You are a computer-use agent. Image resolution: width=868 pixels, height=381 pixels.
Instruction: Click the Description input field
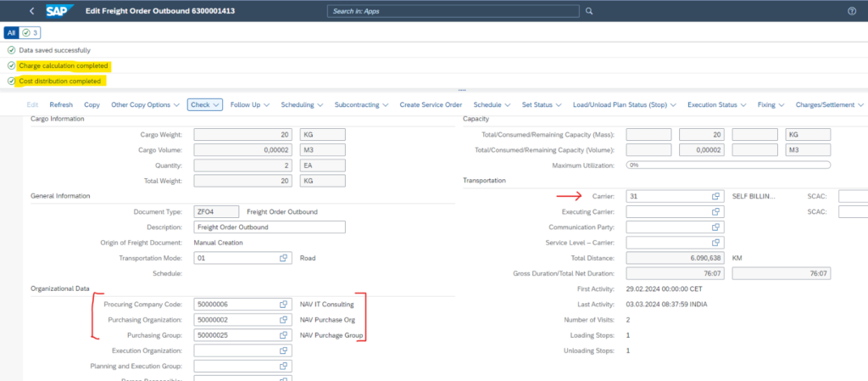(x=270, y=227)
